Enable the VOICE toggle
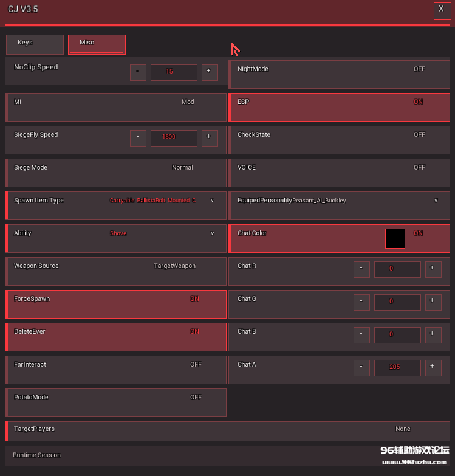455x476 pixels. coord(339,173)
